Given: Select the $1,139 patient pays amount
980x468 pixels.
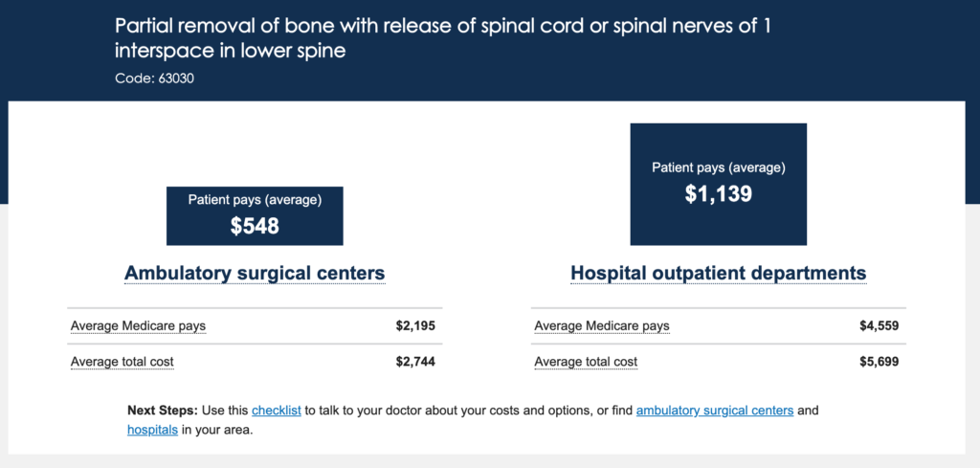Looking at the screenshot, I should [718, 194].
